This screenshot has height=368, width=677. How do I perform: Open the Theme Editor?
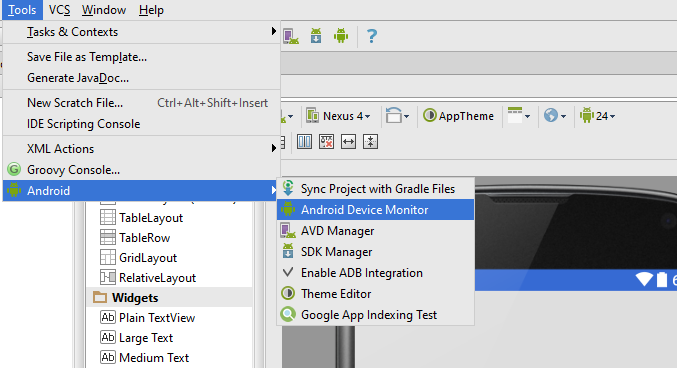(376, 294)
